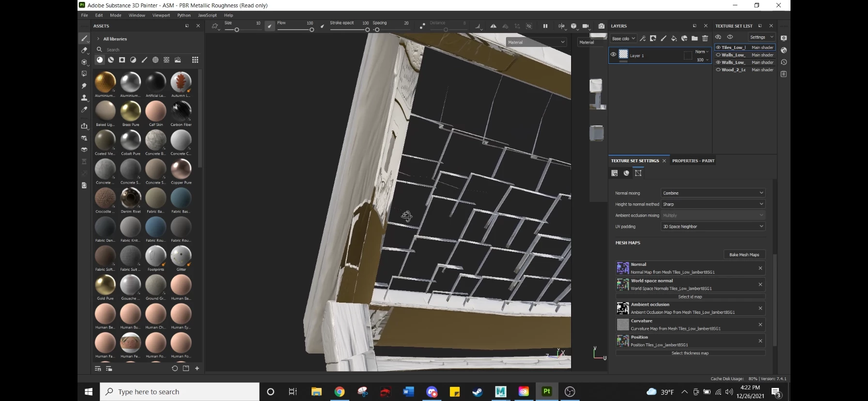
Task: Adjust the Stroke opacity slider
Action: tap(367, 30)
